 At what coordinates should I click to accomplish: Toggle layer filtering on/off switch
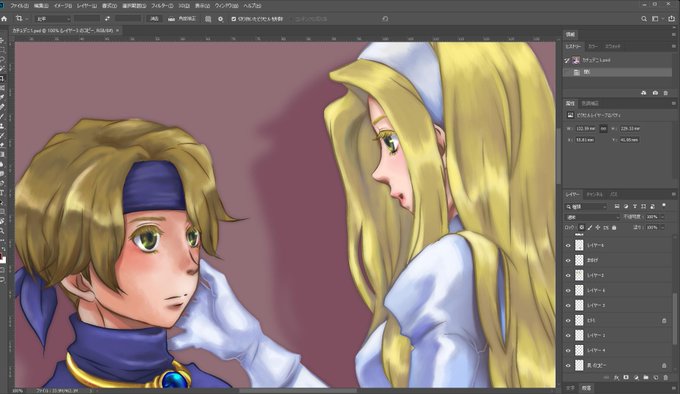tap(664, 205)
